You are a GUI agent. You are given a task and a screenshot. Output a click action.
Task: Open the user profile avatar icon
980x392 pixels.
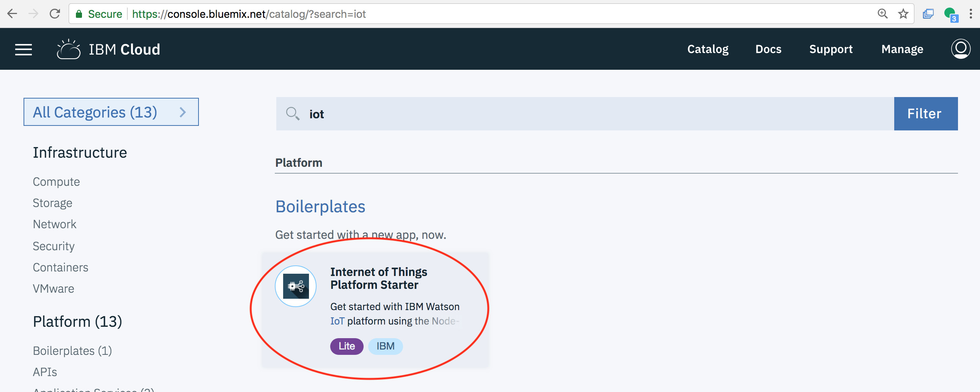click(x=961, y=49)
